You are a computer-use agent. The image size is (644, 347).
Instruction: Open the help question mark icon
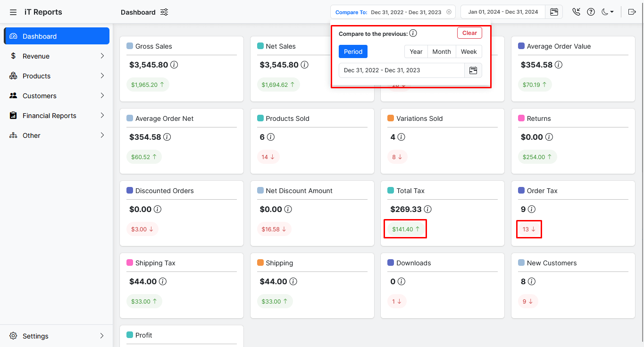[591, 12]
